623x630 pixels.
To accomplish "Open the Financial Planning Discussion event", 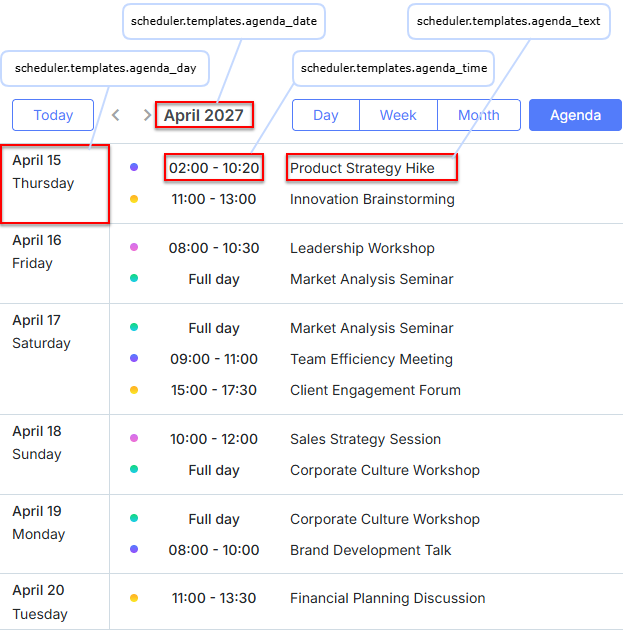I will click(x=388, y=598).
